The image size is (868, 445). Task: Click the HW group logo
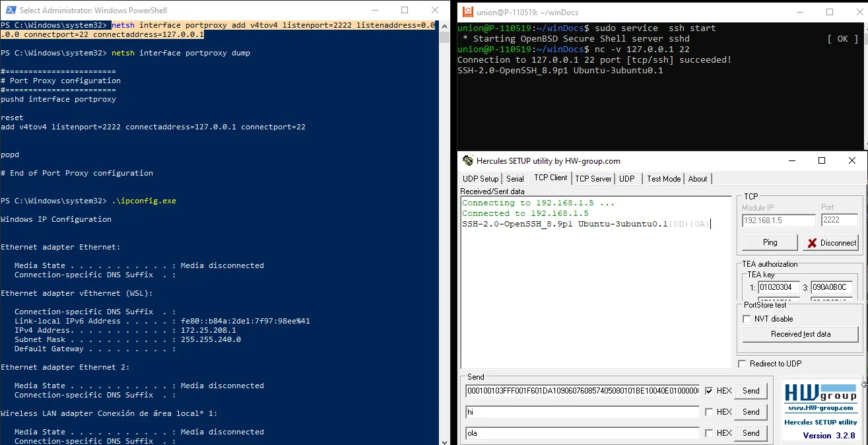click(x=820, y=394)
